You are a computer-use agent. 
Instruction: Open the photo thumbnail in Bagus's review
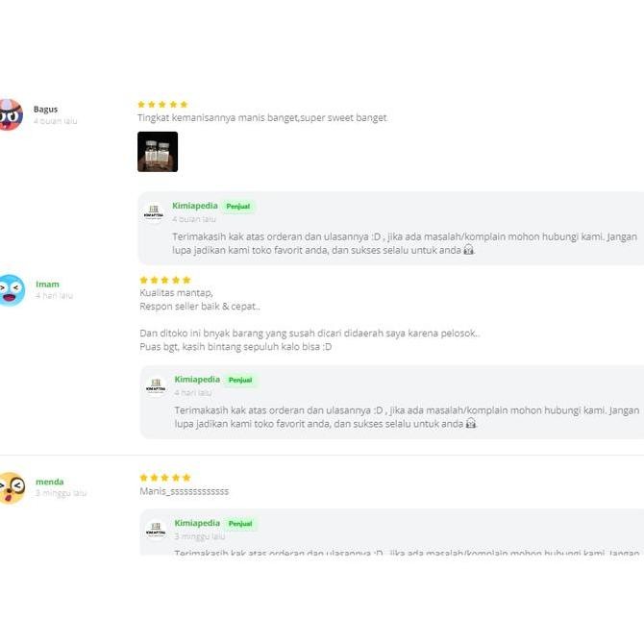(158, 152)
